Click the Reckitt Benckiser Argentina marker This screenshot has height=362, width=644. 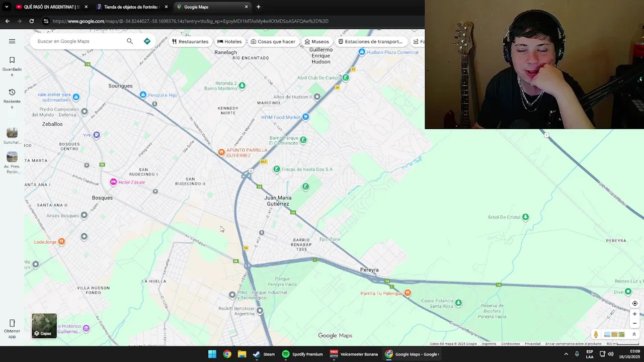pyautogui.click(x=260, y=311)
